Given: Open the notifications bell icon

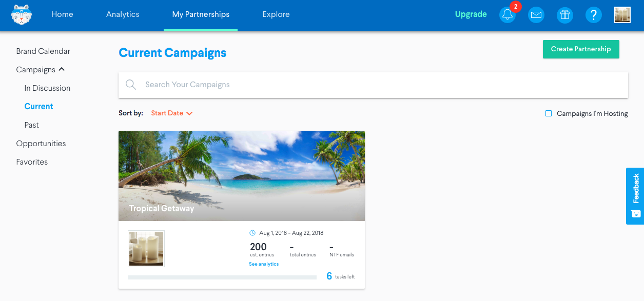Looking at the screenshot, I should [508, 14].
